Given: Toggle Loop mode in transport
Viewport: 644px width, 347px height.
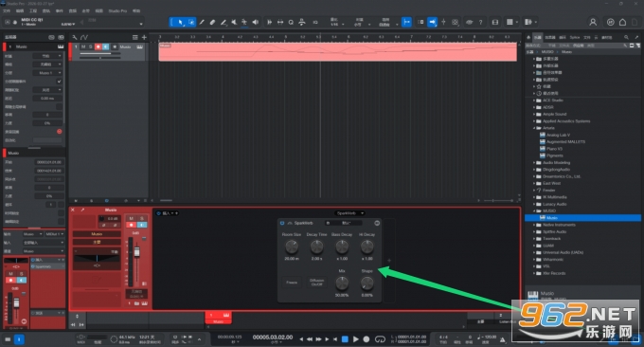Looking at the screenshot, I should coord(381,339).
